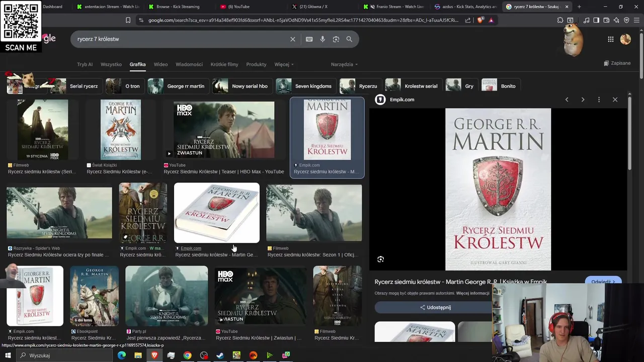Open YouTube HBO Max teaser thumbnail
The height and width of the screenshot is (362, 644).
[224, 130]
